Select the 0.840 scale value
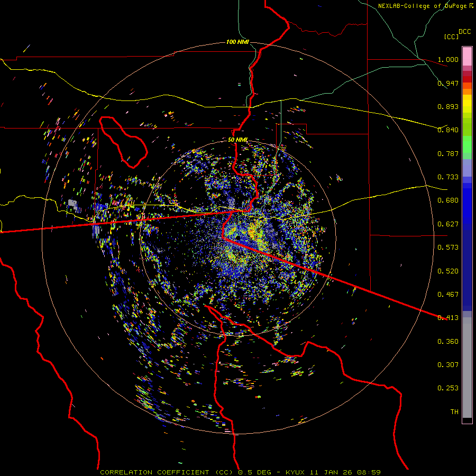Image resolution: width=476 pixels, height=476 pixels. 448,130
